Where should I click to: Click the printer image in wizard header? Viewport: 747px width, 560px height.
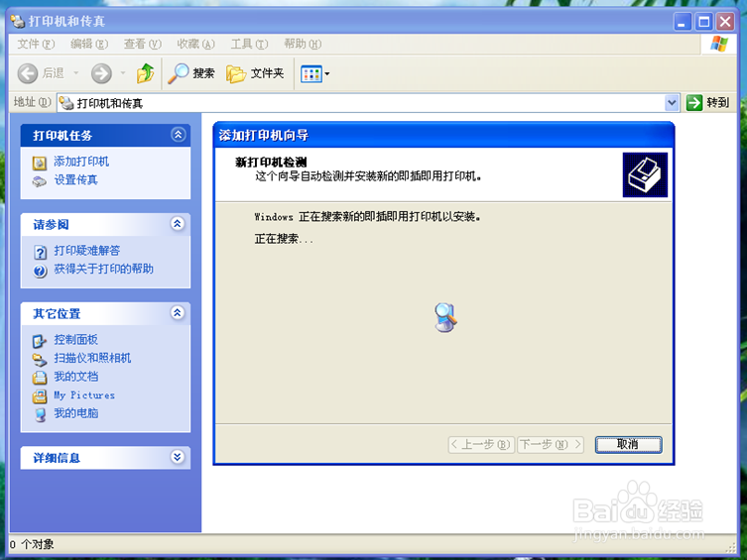pyautogui.click(x=645, y=174)
